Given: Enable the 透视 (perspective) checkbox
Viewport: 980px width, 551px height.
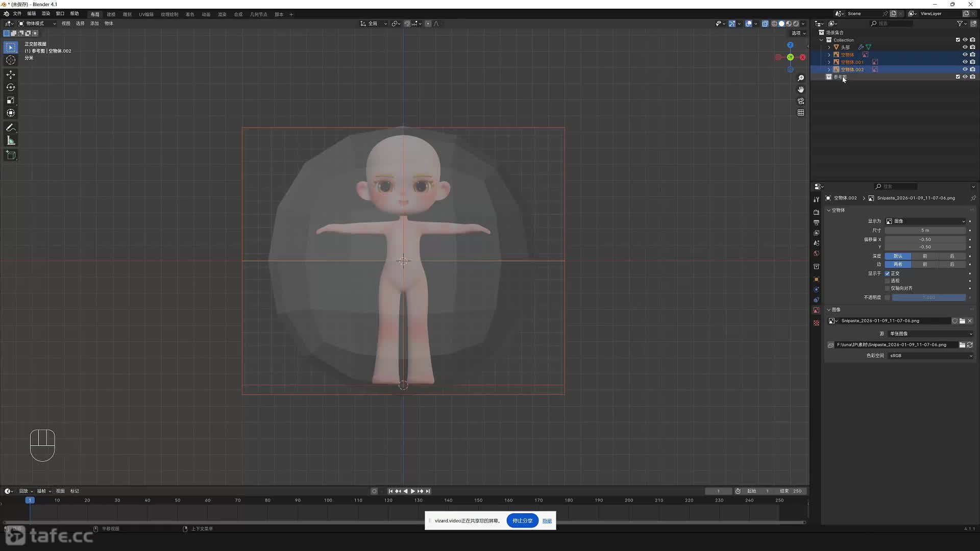Looking at the screenshot, I should [x=888, y=281].
